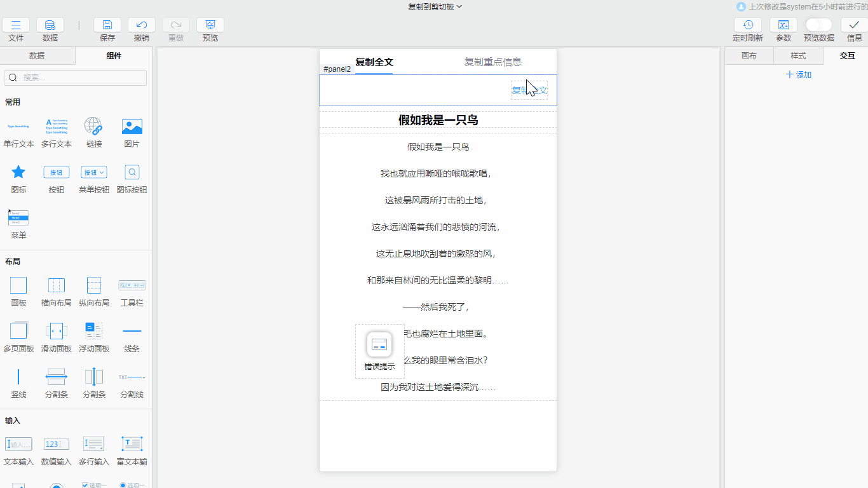The image size is (868, 488).
Task: Expand the title dropdown 复制到剪切板
Action: click(435, 6)
